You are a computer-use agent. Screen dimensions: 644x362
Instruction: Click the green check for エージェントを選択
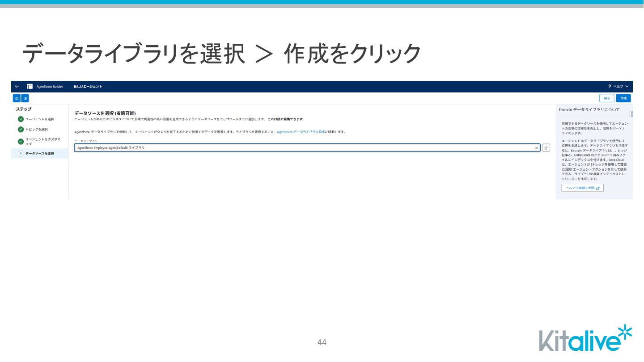pos(21,119)
